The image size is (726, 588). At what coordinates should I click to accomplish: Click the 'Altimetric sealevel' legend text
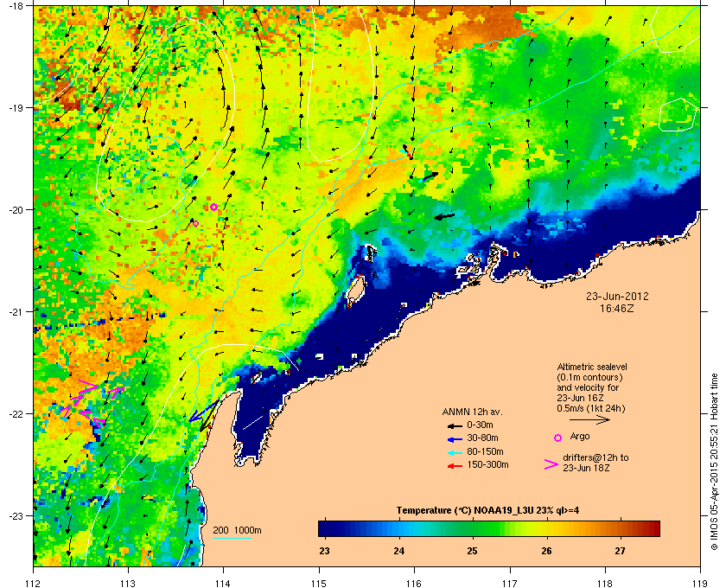pos(592,367)
